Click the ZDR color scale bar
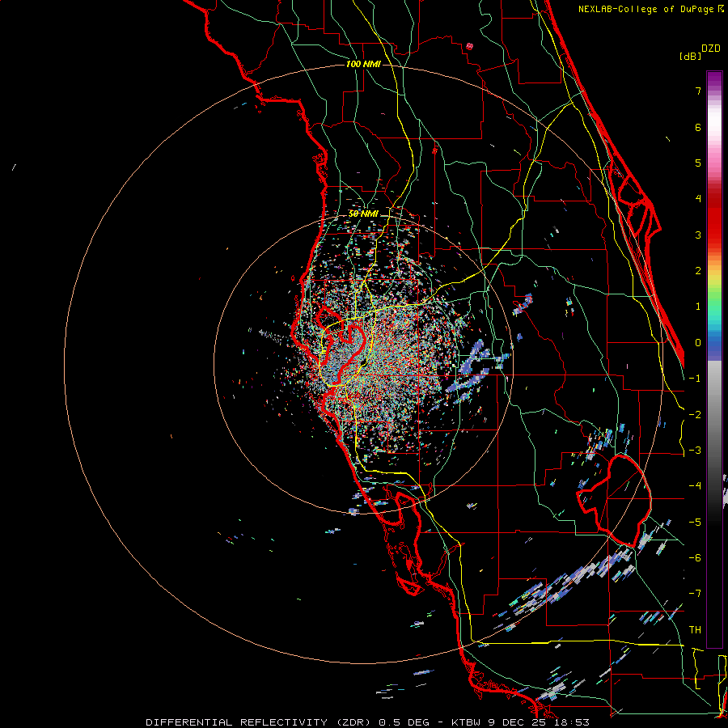Viewport: 728px width, 728px height. (714, 359)
